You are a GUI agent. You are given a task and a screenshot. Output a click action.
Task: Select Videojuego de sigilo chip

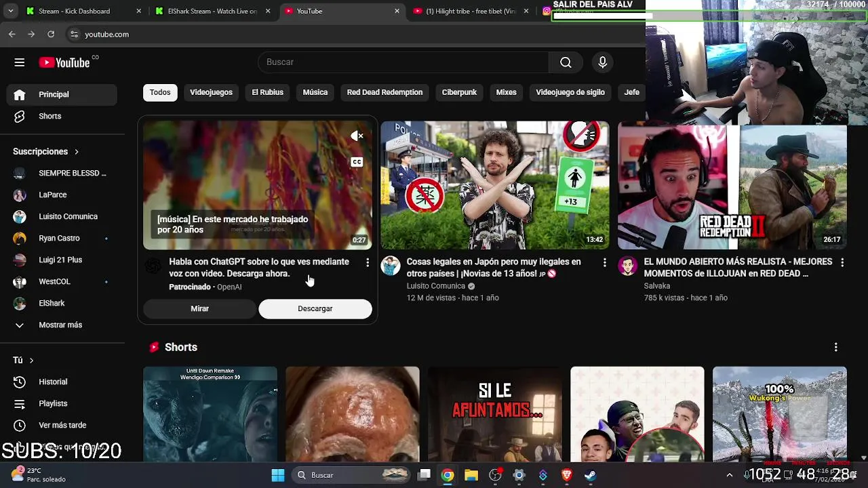click(x=570, y=92)
